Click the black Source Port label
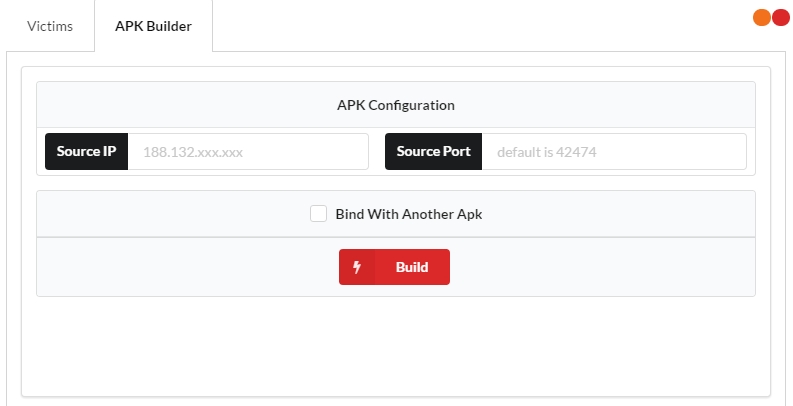 point(434,152)
